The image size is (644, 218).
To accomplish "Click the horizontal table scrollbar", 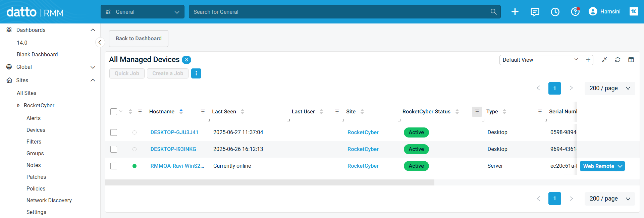I will click(270, 182).
